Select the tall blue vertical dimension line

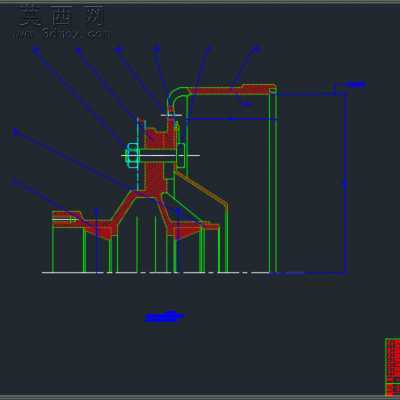coord(345,183)
